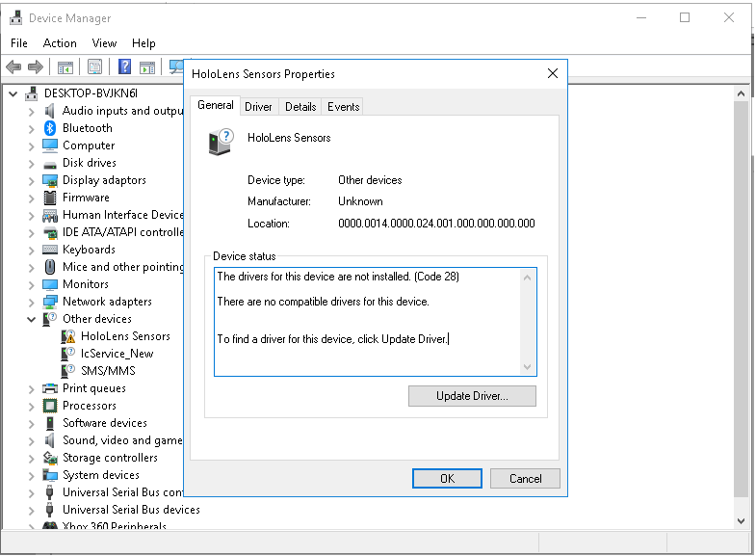The height and width of the screenshot is (556, 756).
Task: Click the Bluetooth category icon
Action: (50, 128)
